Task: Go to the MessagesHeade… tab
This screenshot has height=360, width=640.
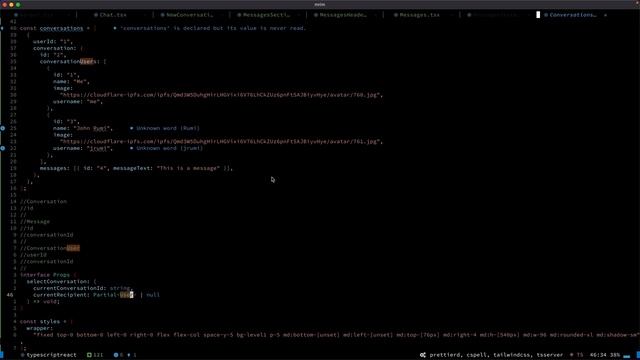Action: point(343,15)
